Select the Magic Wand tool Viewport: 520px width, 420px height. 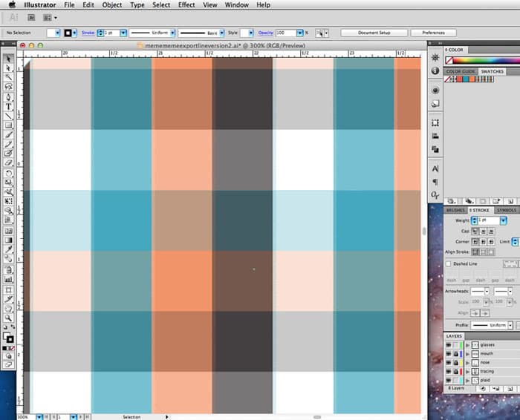tap(8, 77)
